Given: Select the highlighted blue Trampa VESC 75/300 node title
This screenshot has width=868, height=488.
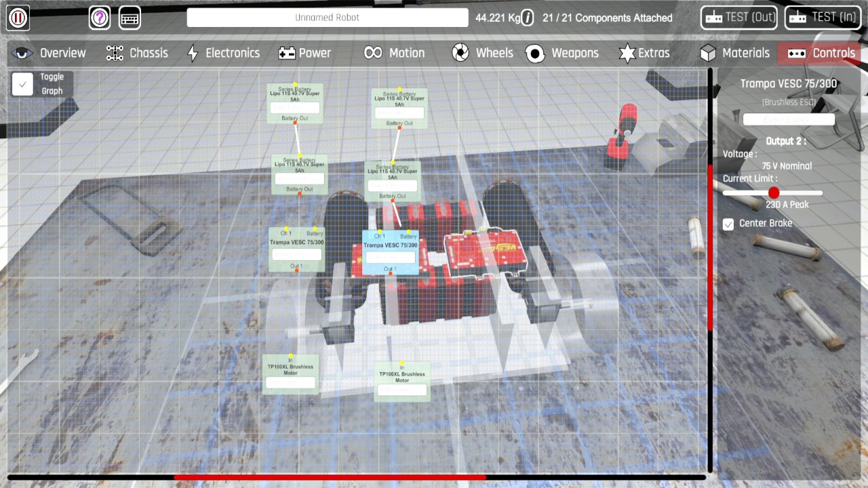Looking at the screenshot, I should (390, 245).
